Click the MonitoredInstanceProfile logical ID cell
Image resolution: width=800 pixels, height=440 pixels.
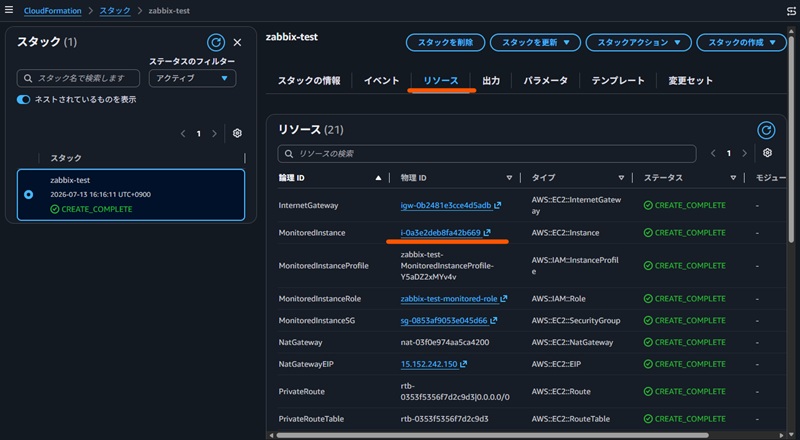(323, 266)
